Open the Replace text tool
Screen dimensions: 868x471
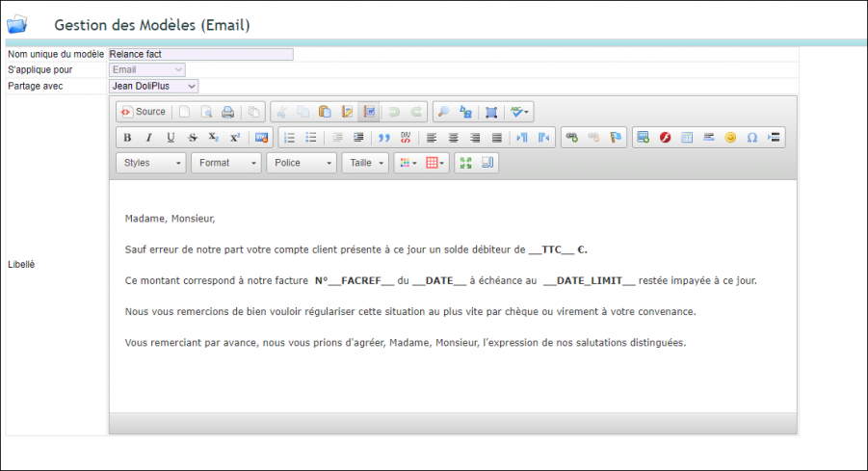click(x=465, y=112)
